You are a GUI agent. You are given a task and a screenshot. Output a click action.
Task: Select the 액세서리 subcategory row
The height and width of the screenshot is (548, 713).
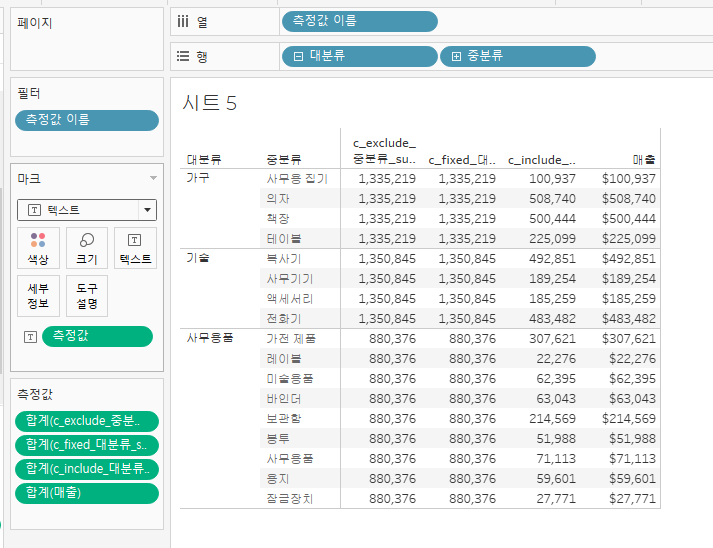coord(290,299)
